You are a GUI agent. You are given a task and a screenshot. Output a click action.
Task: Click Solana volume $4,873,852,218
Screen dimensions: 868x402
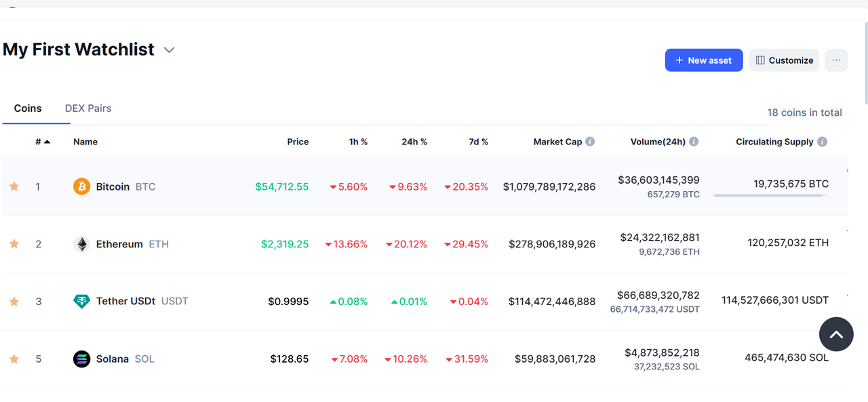(x=662, y=353)
